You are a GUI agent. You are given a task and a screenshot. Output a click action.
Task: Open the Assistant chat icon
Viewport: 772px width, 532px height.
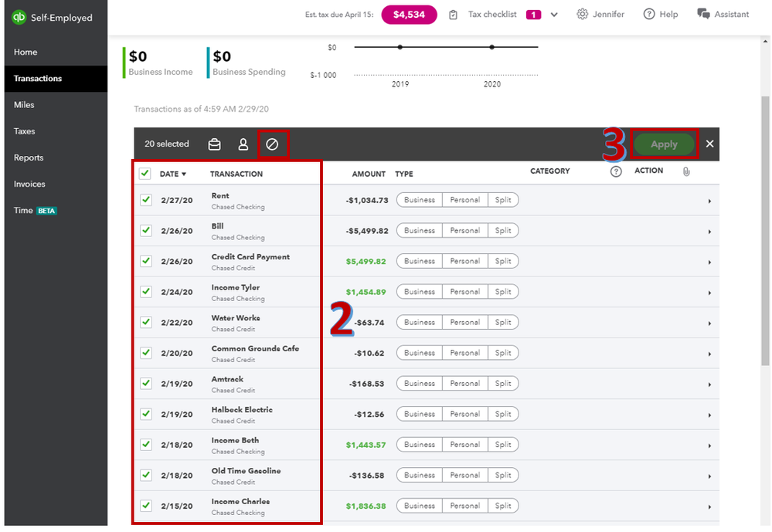point(703,14)
